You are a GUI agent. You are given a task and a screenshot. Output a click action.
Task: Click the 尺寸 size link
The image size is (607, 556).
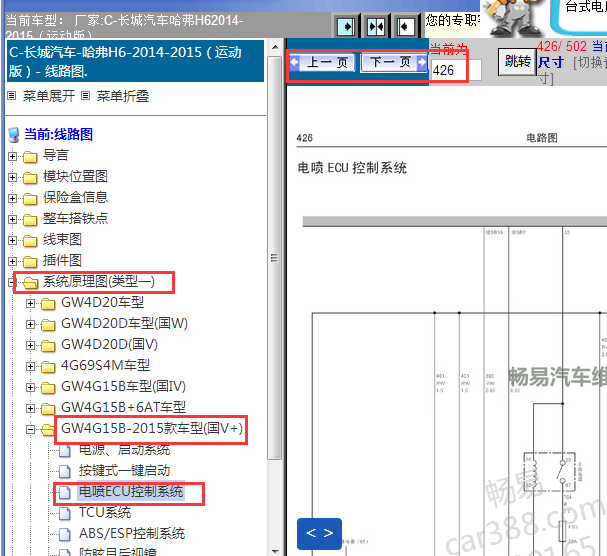(x=551, y=62)
